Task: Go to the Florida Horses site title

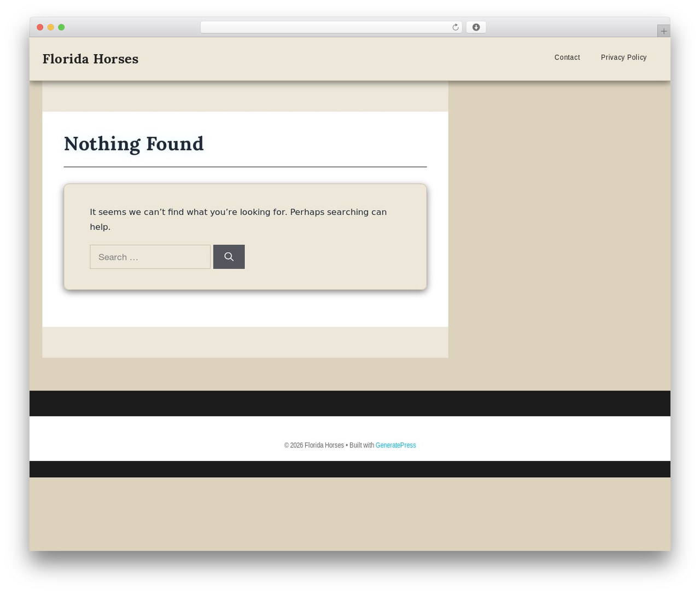Action: coord(90,59)
